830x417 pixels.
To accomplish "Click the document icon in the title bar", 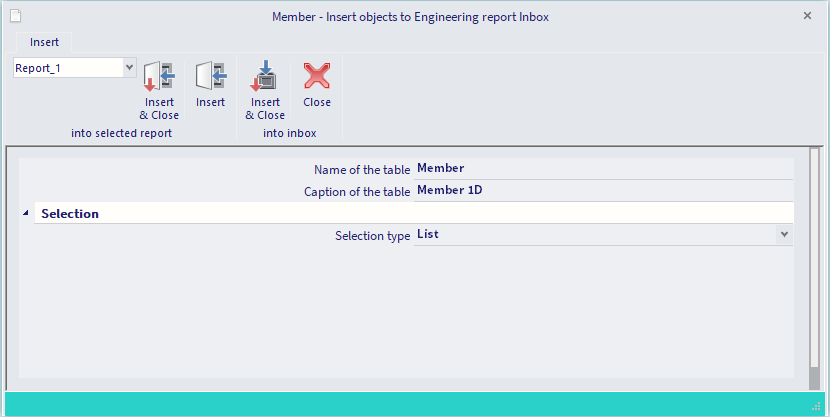I will pyautogui.click(x=16, y=16).
